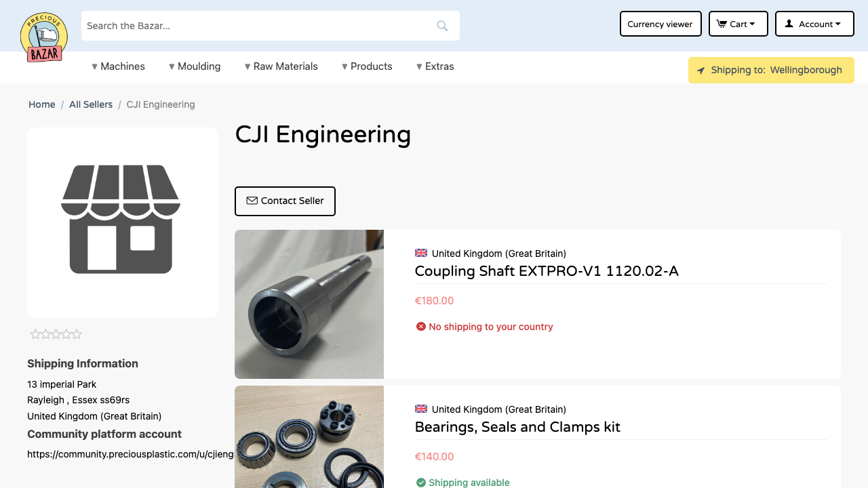Viewport: 868px width, 488px height.
Task: Click the envelope icon on Contact Seller
Action: (252, 201)
